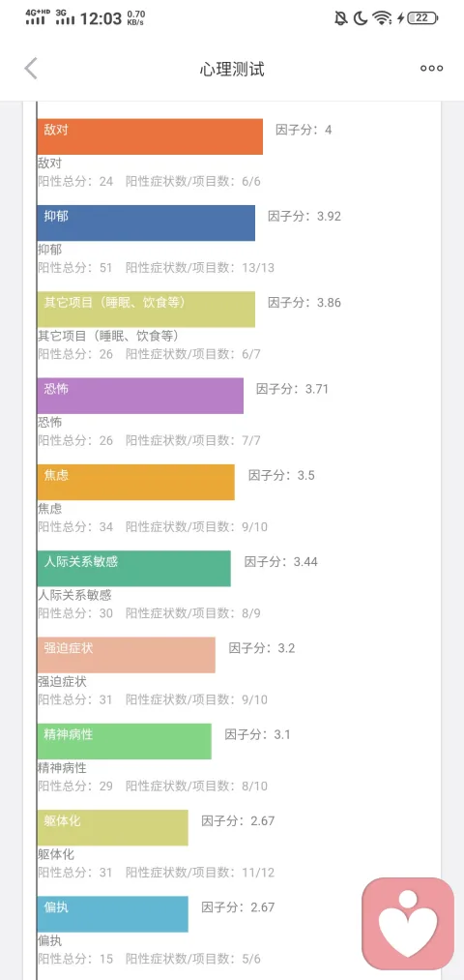The width and height of the screenshot is (464, 980).
Task: Select the light blue 偏执 bar
Action: 112,914
